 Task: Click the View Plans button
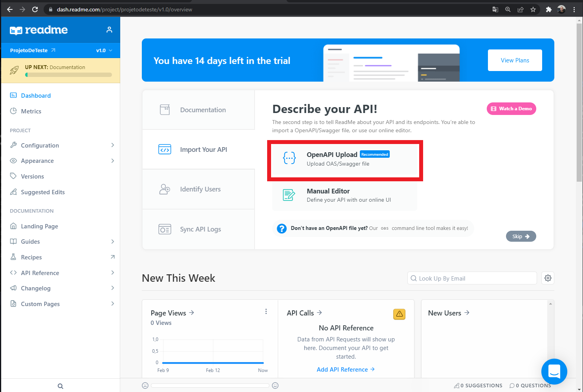(x=515, y=60)
